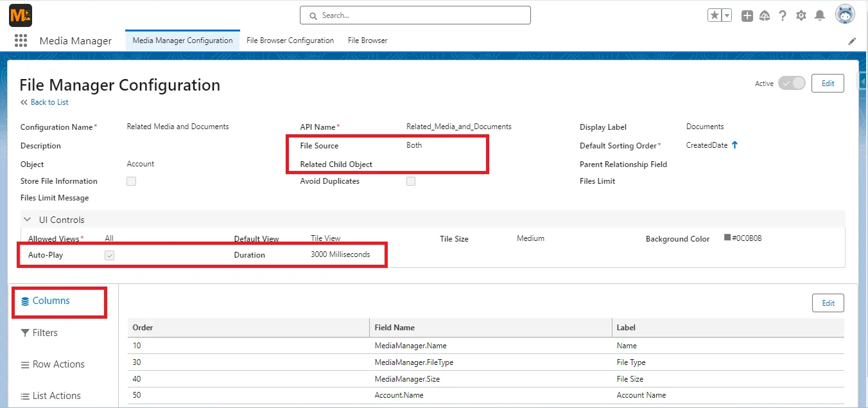Collapse the UI Controls section

[27, 218]
